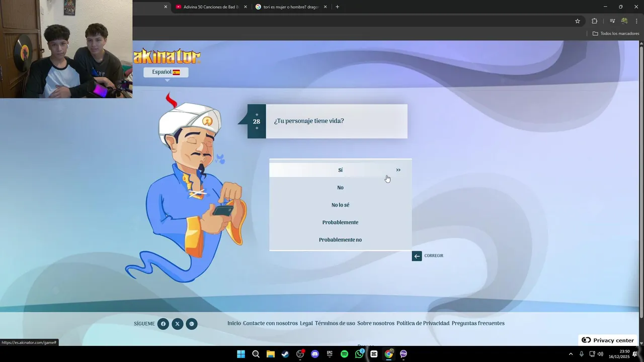Answer 'Sí' to the question

(340, 170)
